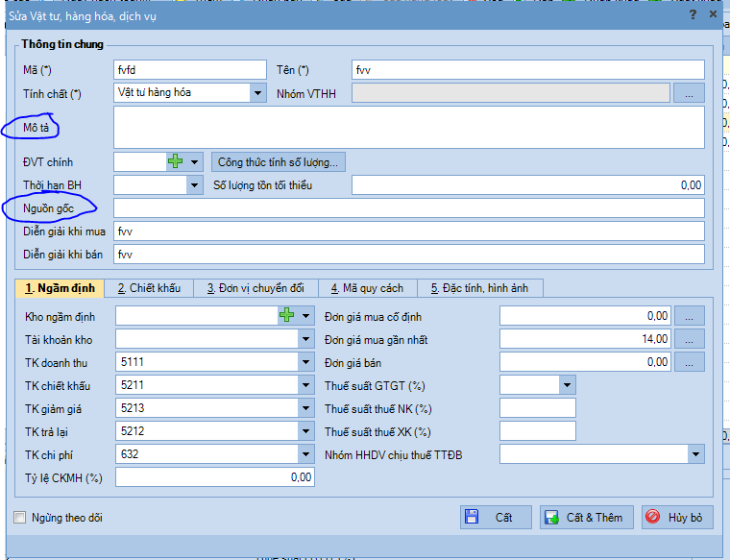730x560 pixels.
Task: Click the Tỷ lệ CKMH percentage field
Action: click(x=215, y=477)
